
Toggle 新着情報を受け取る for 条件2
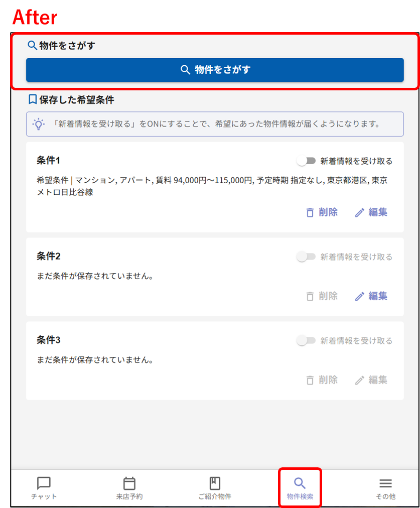coord(306,257)
